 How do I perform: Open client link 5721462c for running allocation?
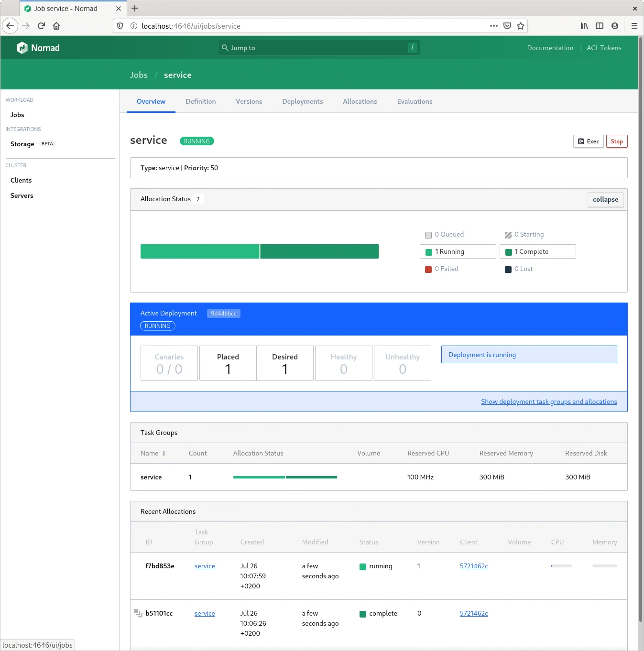point(474,566)
